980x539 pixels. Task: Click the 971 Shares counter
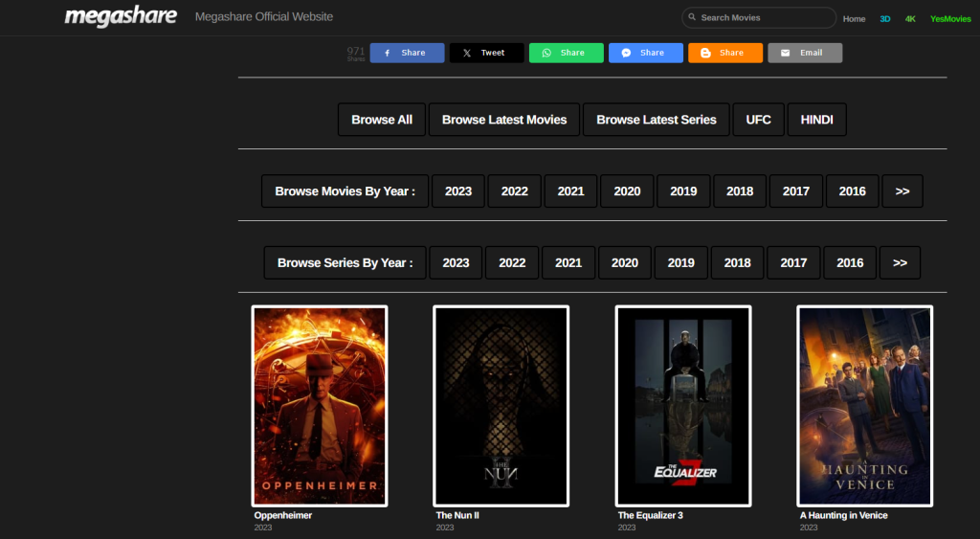click(356, 54)
